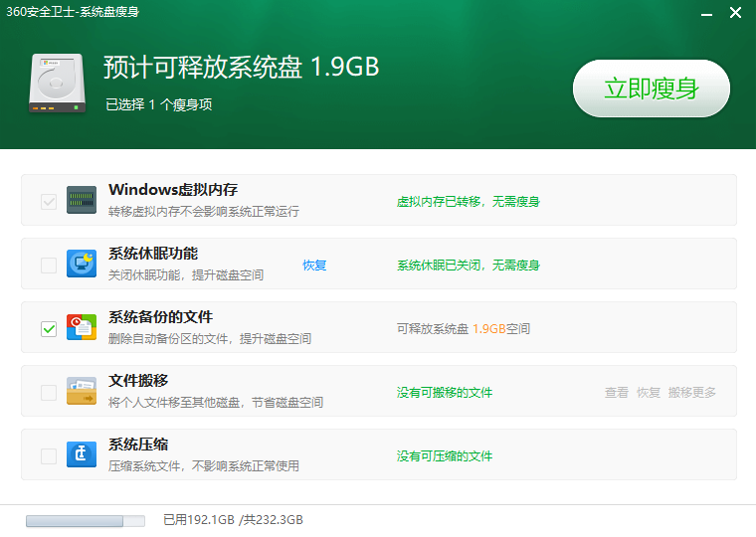Check the 系统压缩 checkbox
The width and height of the screenshot is (756, 537).
tap(48, 455)
